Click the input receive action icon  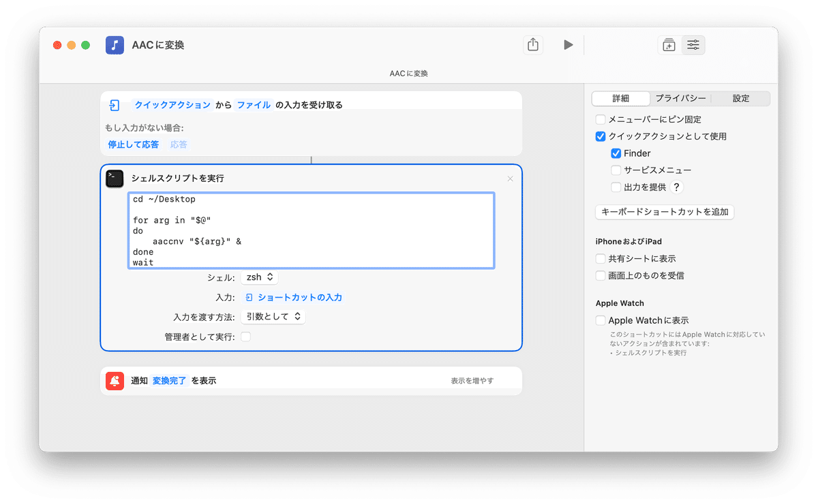click(x=115, y=105)
